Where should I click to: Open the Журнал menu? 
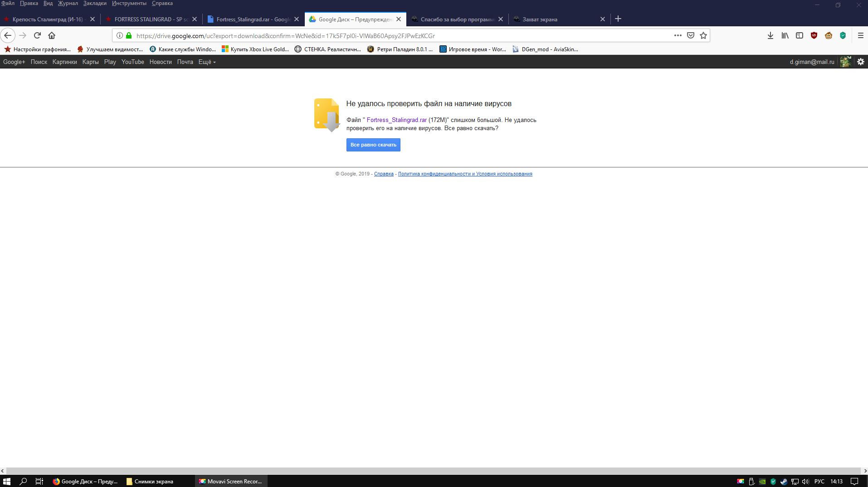[68, 3]
